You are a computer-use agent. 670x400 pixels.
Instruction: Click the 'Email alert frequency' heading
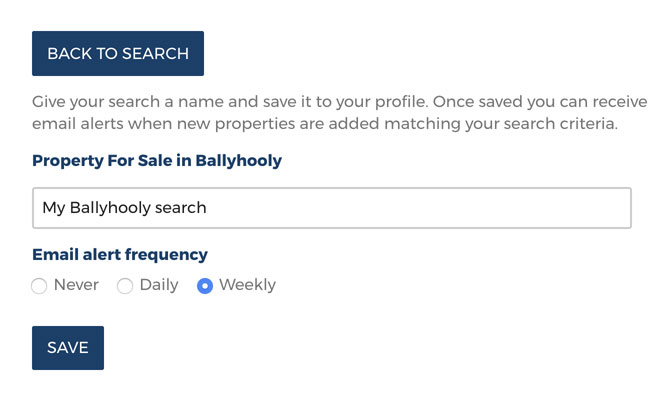tap(120, 254)
